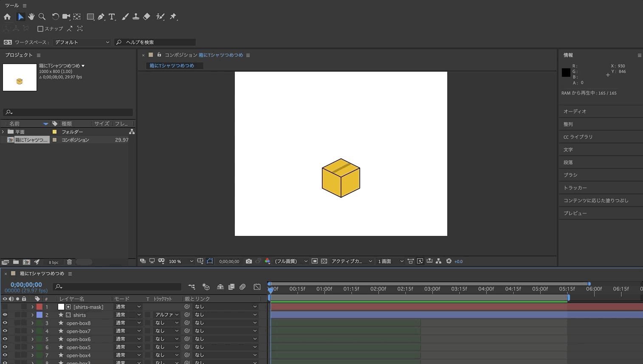Image resolution: width=643 pixels, height=364 pixels.
Task: Click the 0;00;00;00 timecode in timeline
Action: pos(26,285)
